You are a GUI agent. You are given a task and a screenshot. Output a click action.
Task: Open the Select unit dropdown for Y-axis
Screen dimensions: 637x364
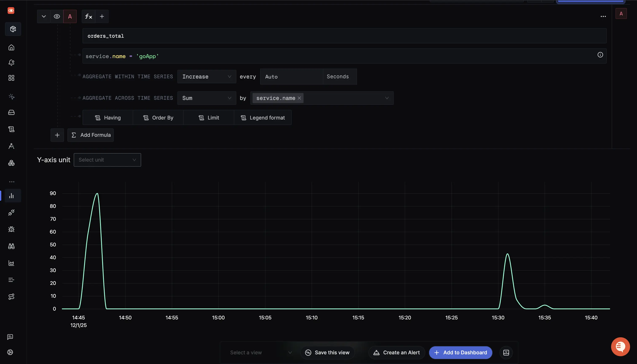point(107,160)
